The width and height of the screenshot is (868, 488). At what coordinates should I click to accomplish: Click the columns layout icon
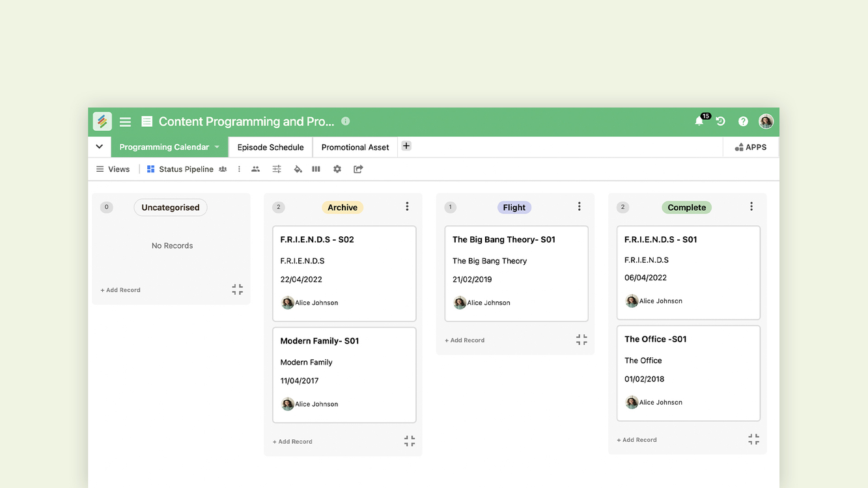316,169
